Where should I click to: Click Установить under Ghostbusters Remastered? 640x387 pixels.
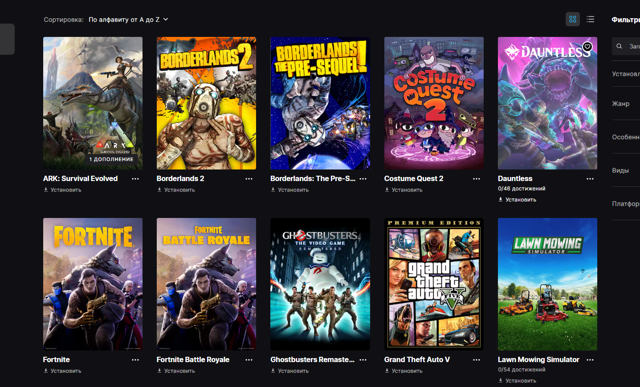click(x=289, y=371)
